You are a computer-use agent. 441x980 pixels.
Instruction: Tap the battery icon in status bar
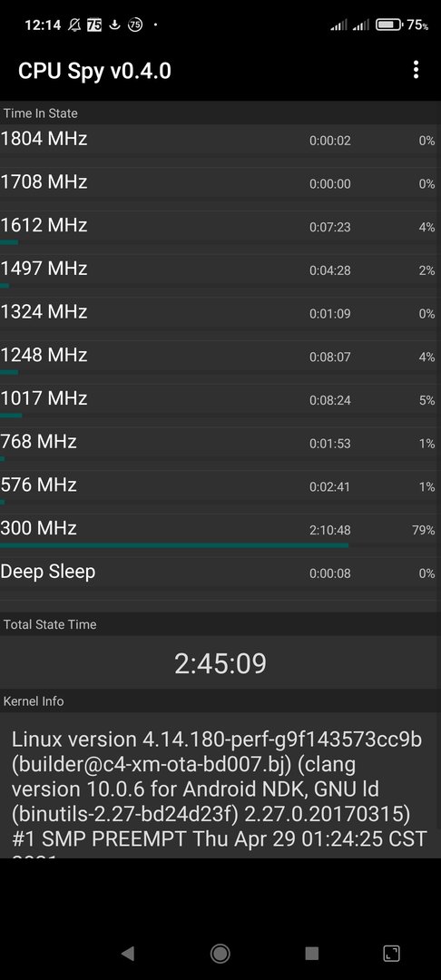tap(387, 25)
